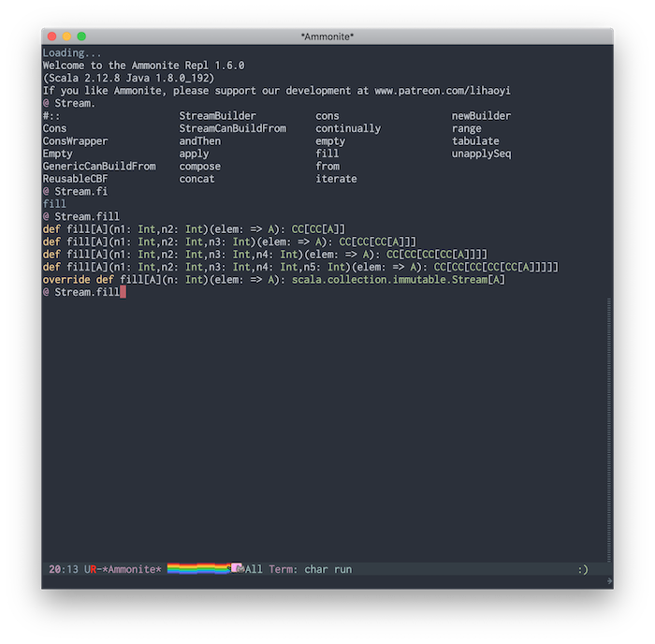
Task: Click the 'from' completion entry
Action: (327, 166)
